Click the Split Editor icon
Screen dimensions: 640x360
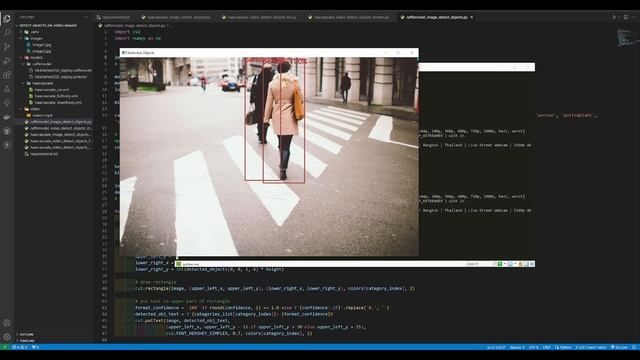pos(626,17)
